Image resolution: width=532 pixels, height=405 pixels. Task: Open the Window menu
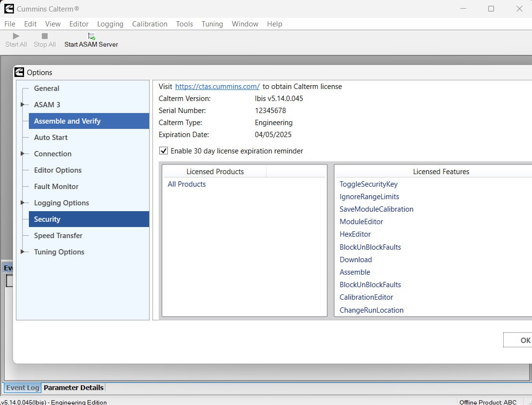tap(245, 24)
